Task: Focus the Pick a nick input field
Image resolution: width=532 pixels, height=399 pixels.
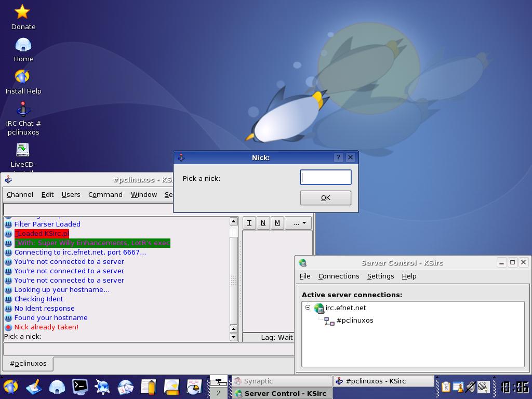Action: tap(325, 177)
